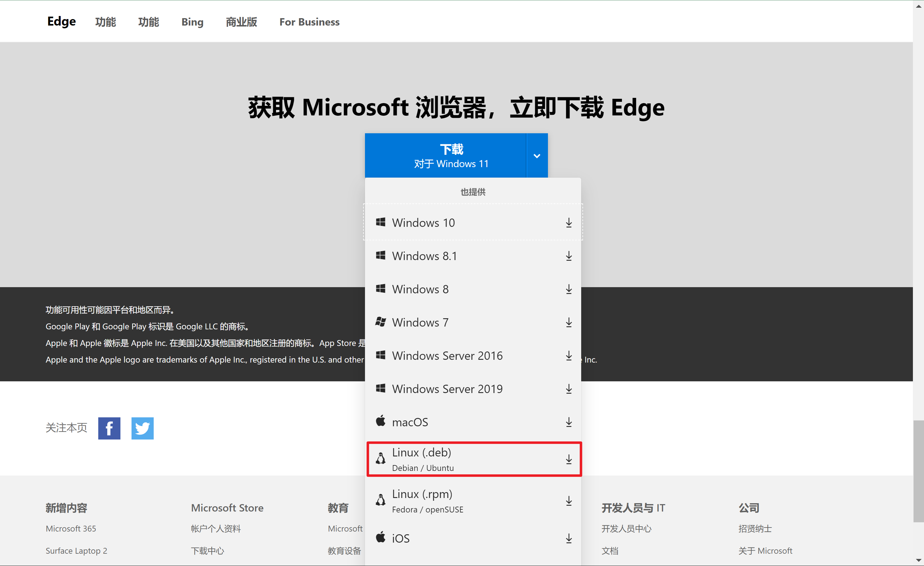Image resolution: width=924 pixels, height=566 pixels.
Task: Open 关于 Microsoft footer link
Action: point(765,551)
